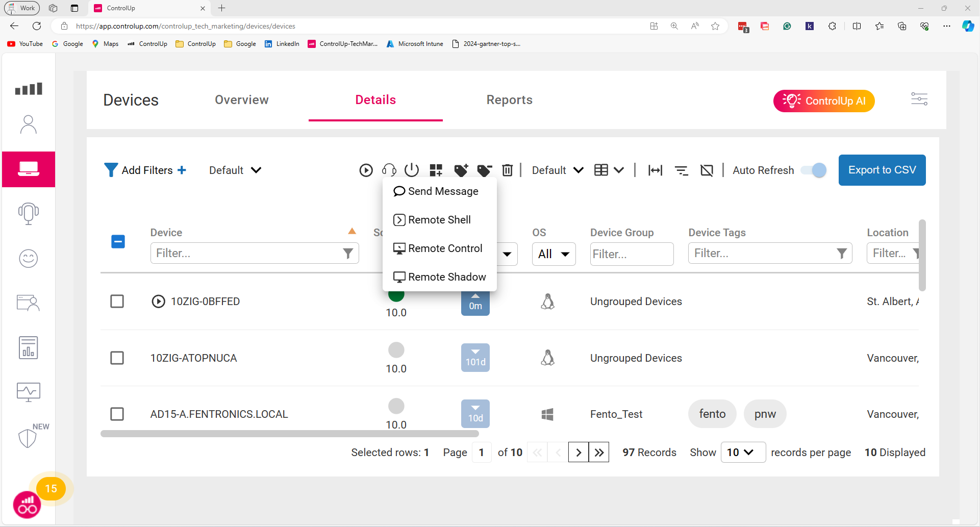Viewport: 980px width, 527px height.
Task: Open the records per page dropdown
Action: 742,453
